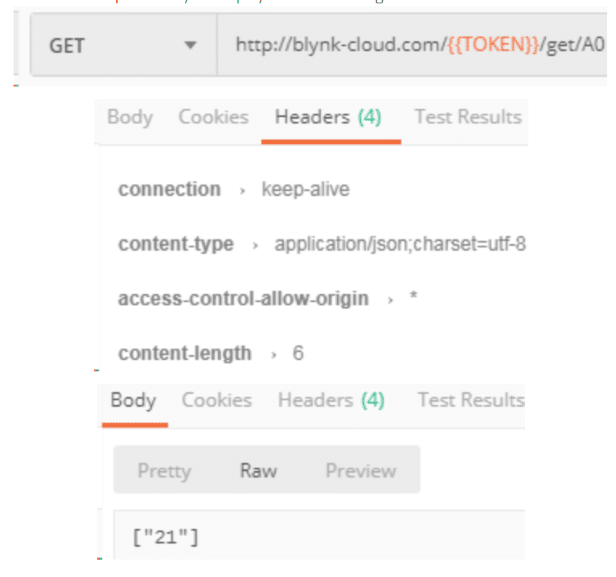Open Headers (4) tab above the Pretty/Raw/Preview bar

331,401
